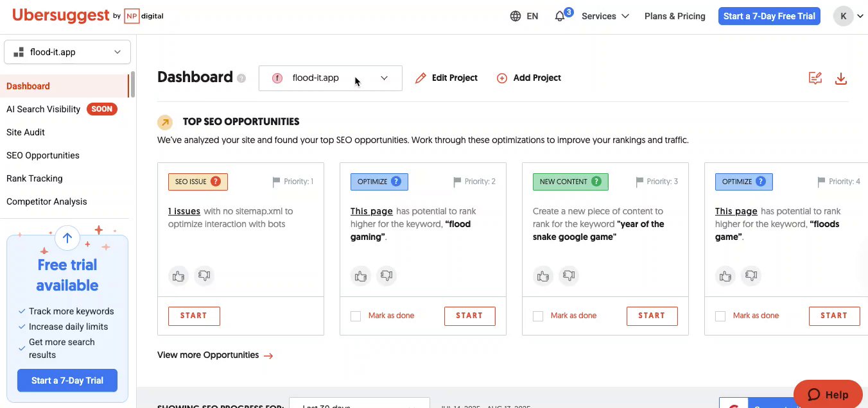Go to Rank Tracking section

(x=35, y=178)
